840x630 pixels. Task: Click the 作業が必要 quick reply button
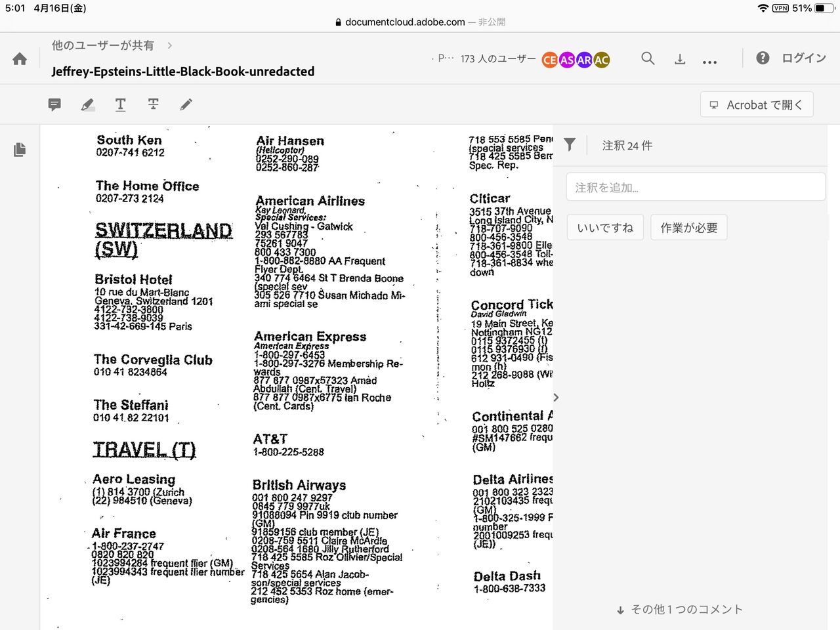point(689,228)
